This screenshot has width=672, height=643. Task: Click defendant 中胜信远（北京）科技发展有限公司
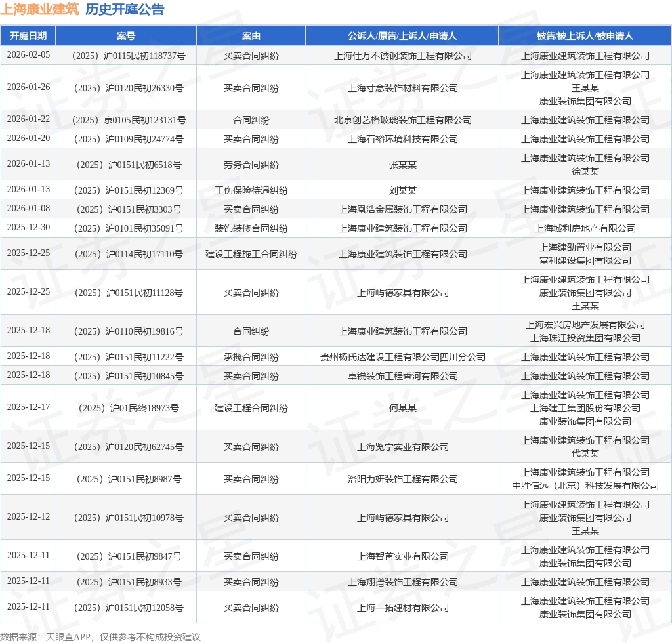coord(585,486)
